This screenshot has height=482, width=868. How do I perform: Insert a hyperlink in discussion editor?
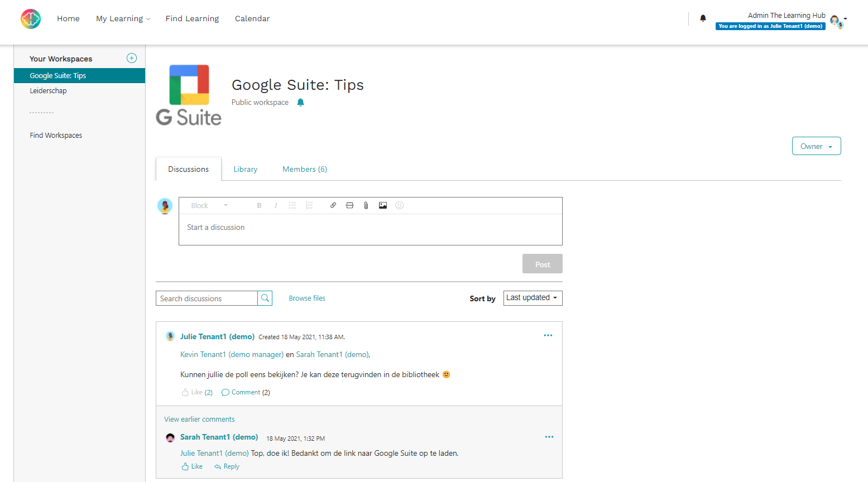pos(333,205)
